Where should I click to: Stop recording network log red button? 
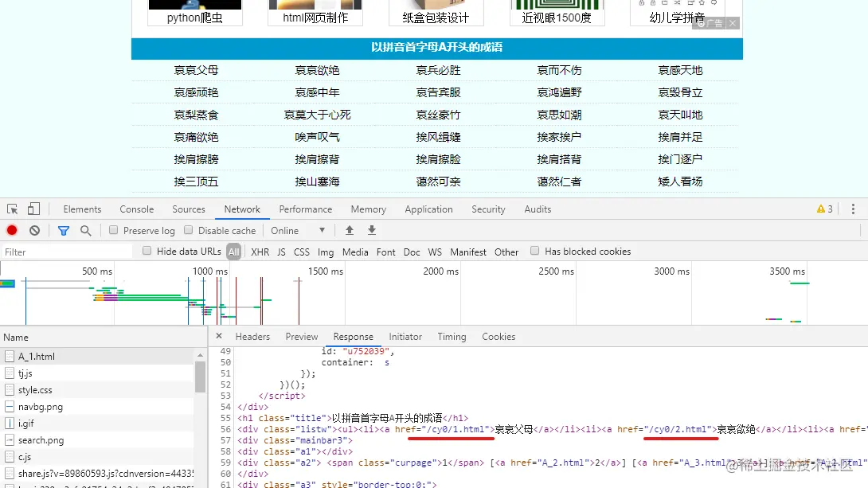(12, 230)
